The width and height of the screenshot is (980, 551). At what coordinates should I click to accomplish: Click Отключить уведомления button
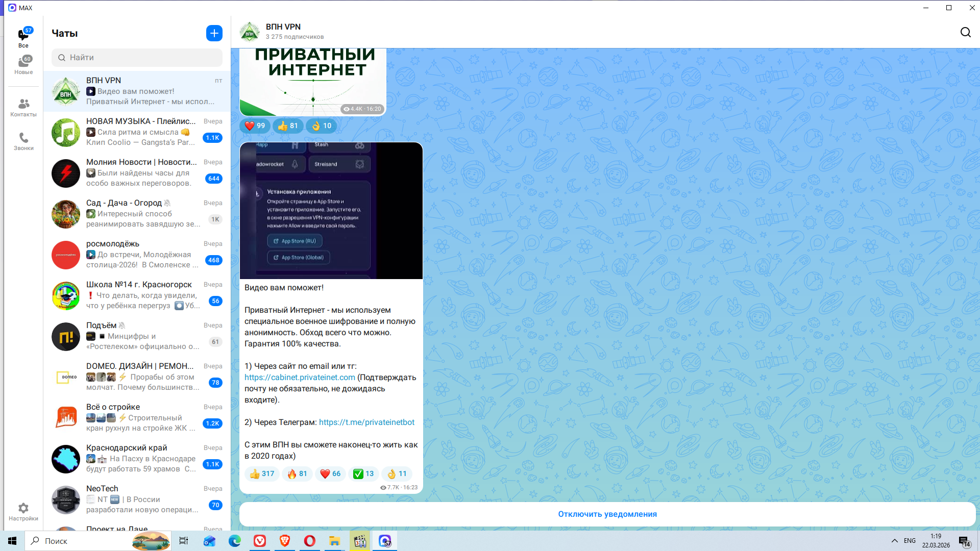[607, 514]
